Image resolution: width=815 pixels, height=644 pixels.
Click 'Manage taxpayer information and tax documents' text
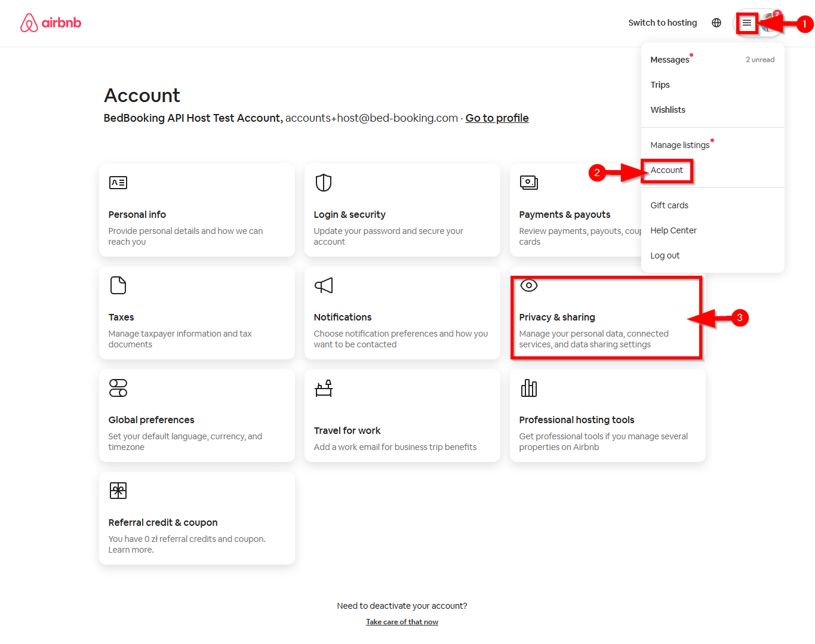(180, 339)
